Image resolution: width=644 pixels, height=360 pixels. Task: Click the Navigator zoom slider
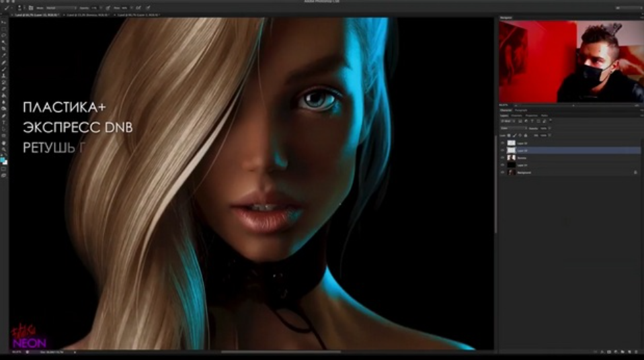pos(574,105)
